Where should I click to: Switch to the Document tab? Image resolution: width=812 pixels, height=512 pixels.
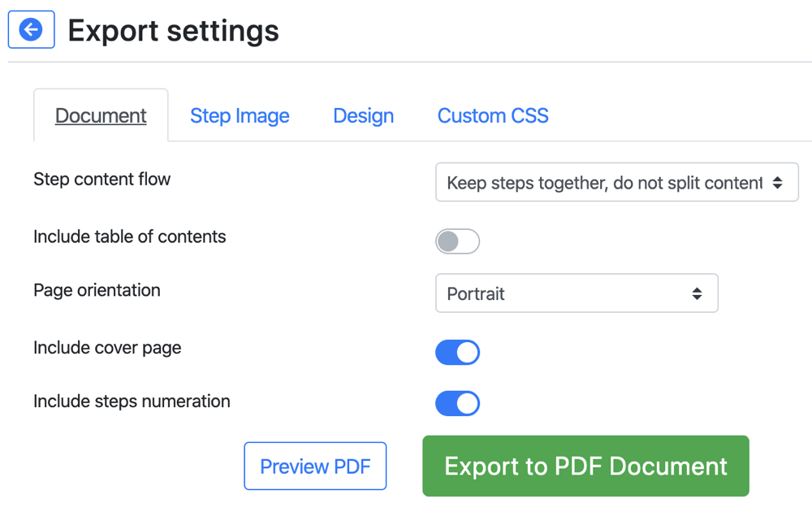[101, 115]
